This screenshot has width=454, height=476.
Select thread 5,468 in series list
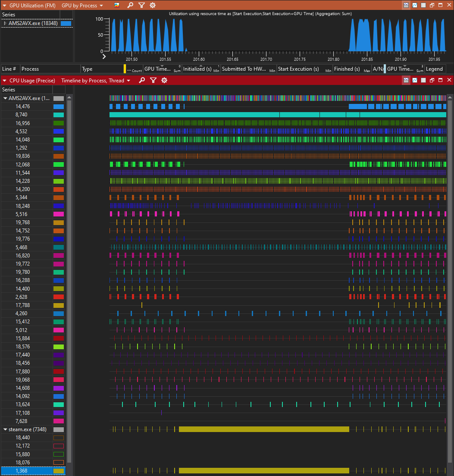pyautogui.click(x=21, y=247)
